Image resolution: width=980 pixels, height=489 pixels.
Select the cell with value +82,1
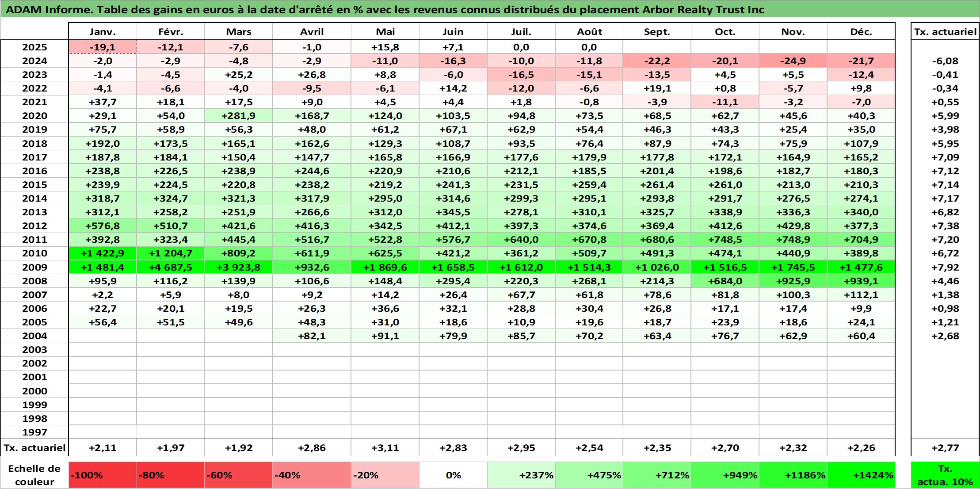point(312,336)
